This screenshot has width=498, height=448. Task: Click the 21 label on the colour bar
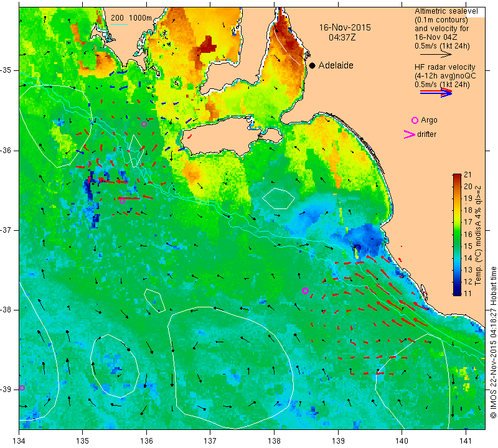click(467, 175)
